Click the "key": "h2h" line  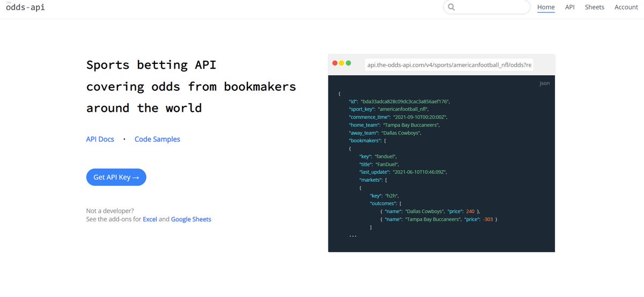[x=384, y=195]
